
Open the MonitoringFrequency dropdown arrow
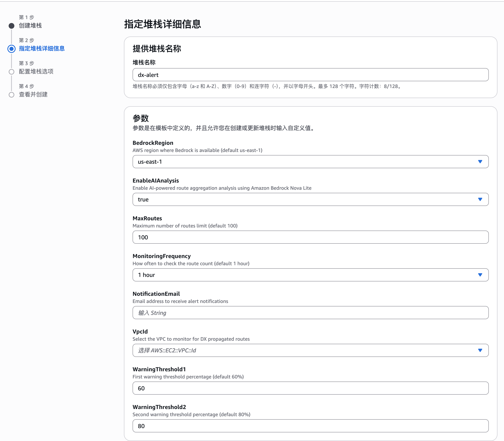point(480,275)
